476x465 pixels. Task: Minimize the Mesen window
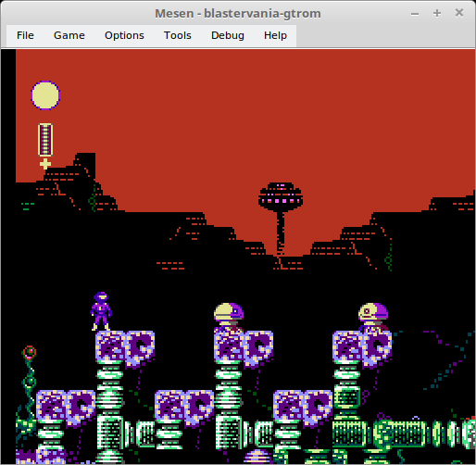[415, 14]
